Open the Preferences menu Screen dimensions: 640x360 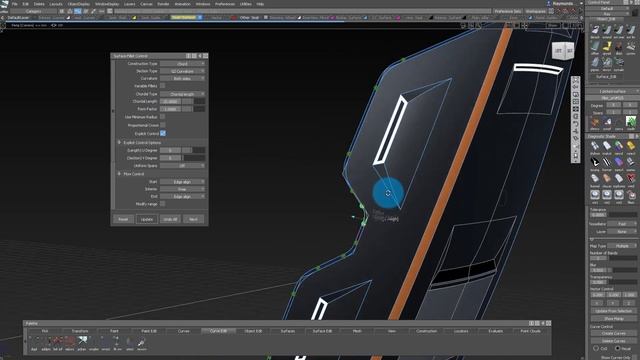(225, 4)
